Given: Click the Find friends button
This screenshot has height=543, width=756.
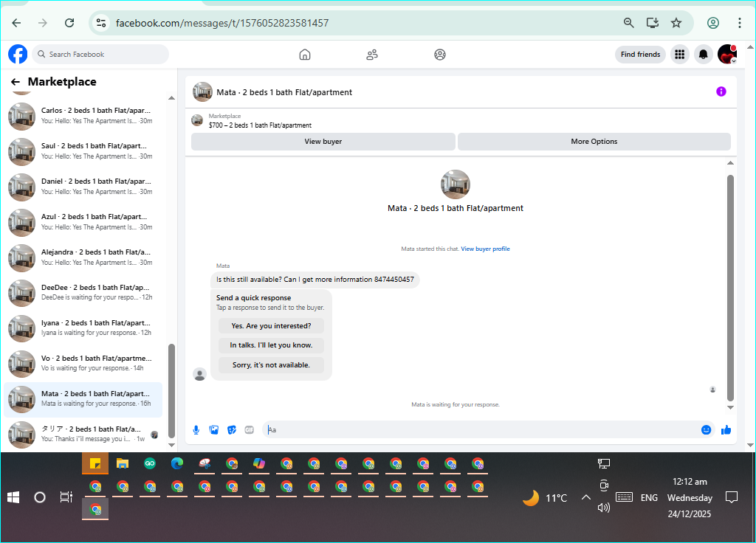Looking at the screenshot, I should tap(640, 55).
